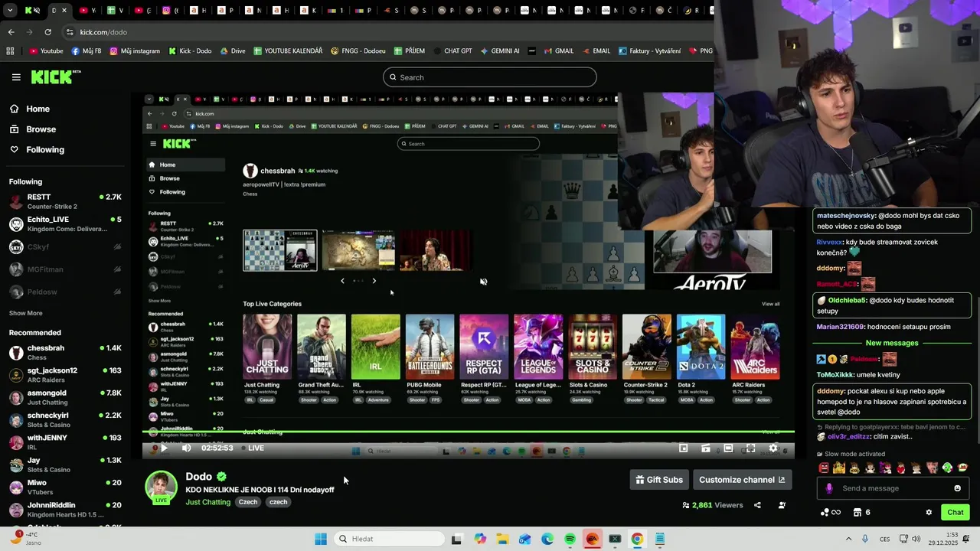Open the GEMINI AI bookmark

[x=499, y=51]
